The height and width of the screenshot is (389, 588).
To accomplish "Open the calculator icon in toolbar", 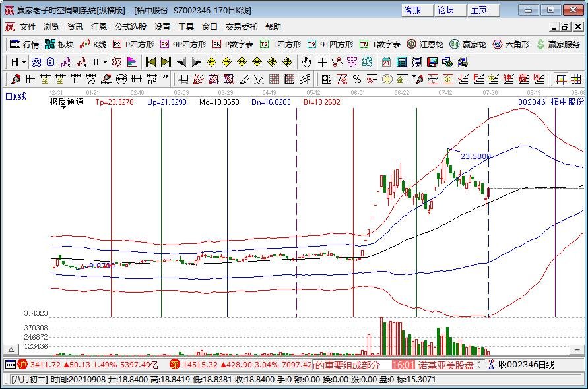I will (x=401, y=62).
